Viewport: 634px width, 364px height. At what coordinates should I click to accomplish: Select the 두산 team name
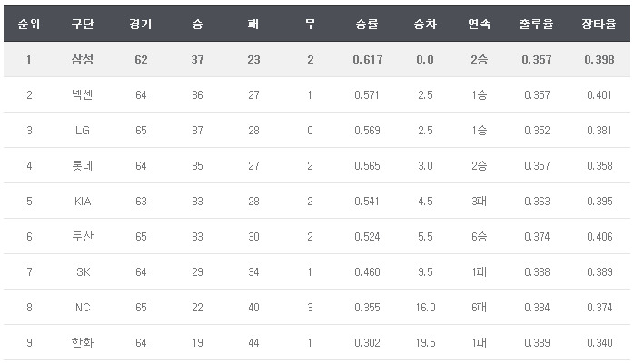(83, 237)
